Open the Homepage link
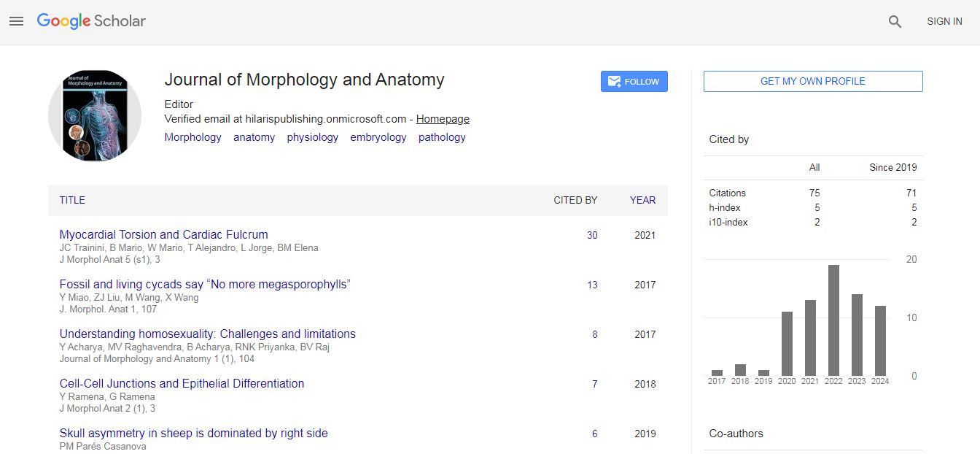Viewport: 980px width, 454px height. [443, 119]
